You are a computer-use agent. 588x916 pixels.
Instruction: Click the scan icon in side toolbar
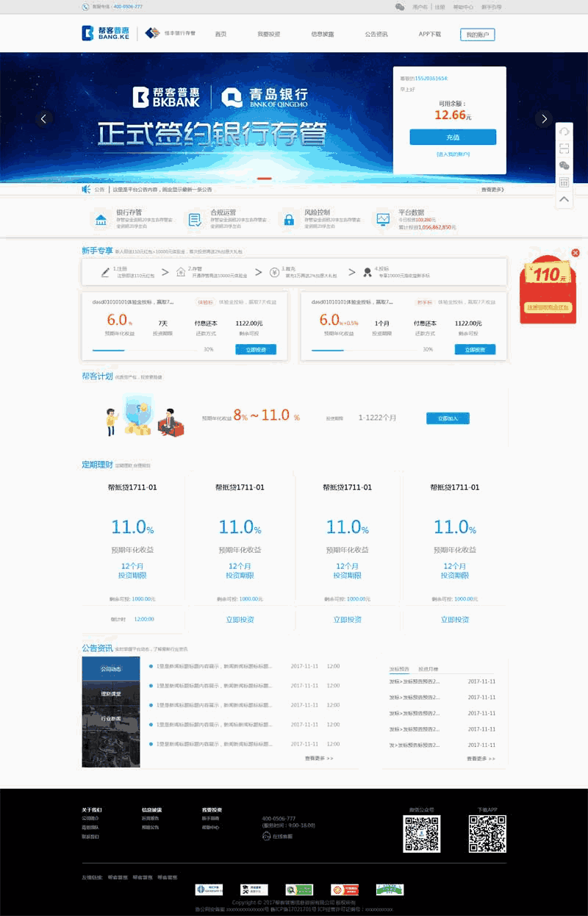564,149
